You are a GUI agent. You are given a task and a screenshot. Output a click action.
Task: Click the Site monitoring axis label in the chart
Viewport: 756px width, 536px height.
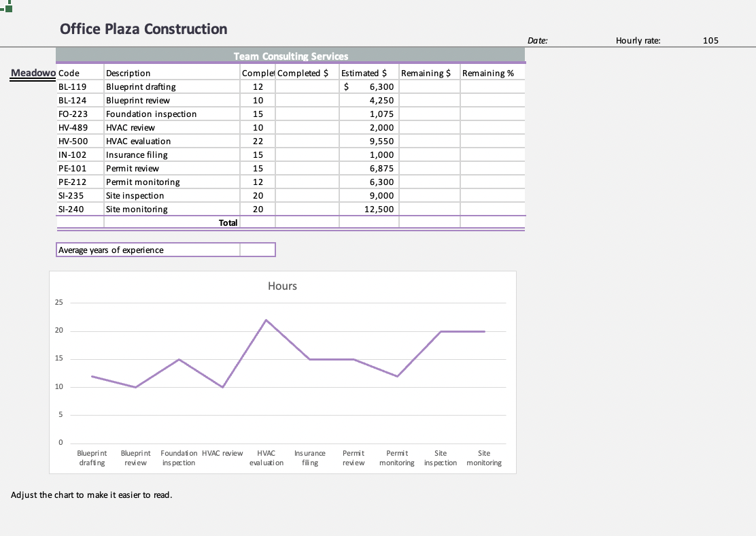[x=483, y=458]
